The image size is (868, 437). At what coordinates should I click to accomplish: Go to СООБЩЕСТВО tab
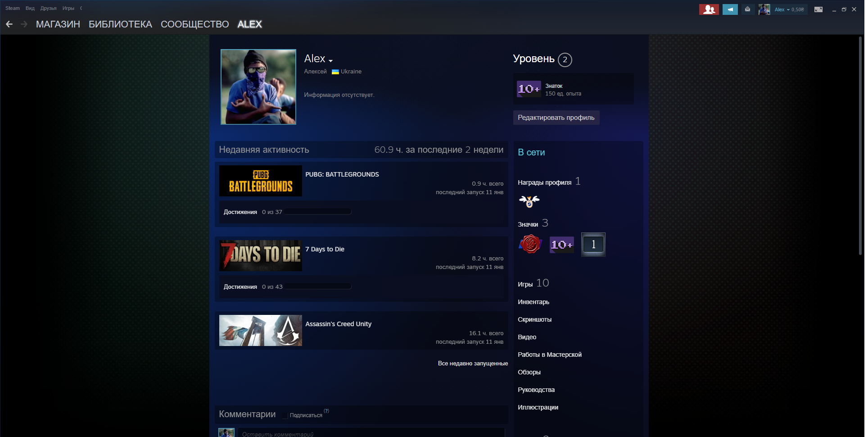pyautogui.click(x=195, y=24)
